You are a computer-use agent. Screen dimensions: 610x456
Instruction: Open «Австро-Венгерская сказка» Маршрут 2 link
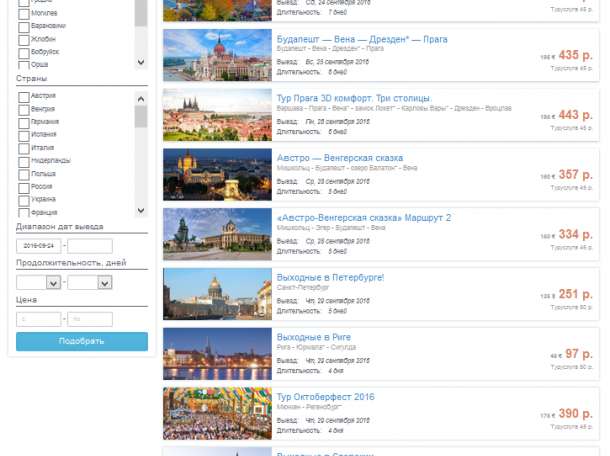364,217
